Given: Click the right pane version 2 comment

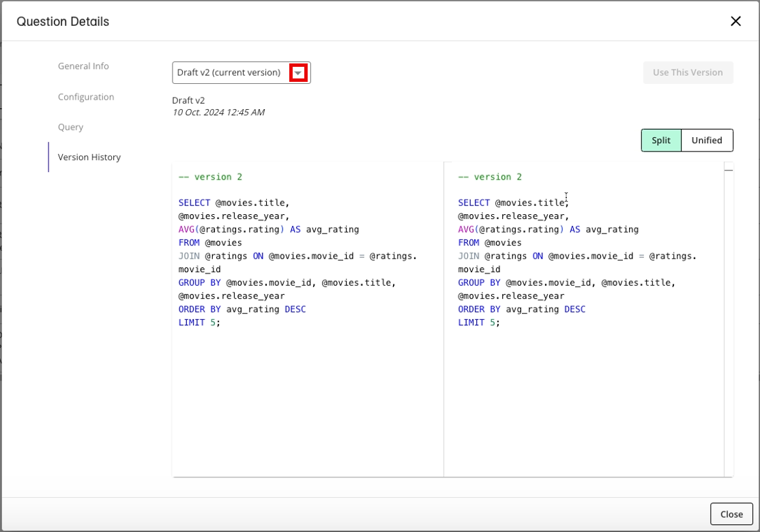Looking at the screenshot, I should pos(490,177).
